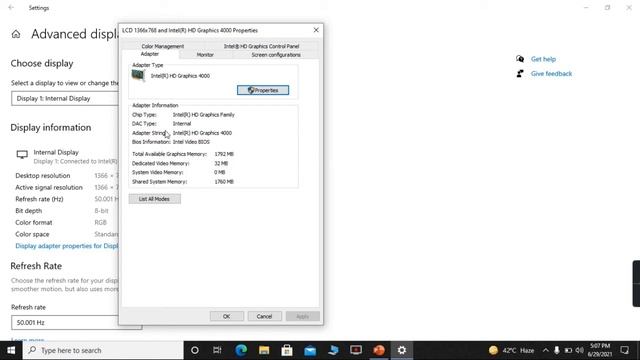Viewport: 640px width, 360px height.
Task: Click the Settings gear taskbar icon
Action: click(x=402, y=350)
